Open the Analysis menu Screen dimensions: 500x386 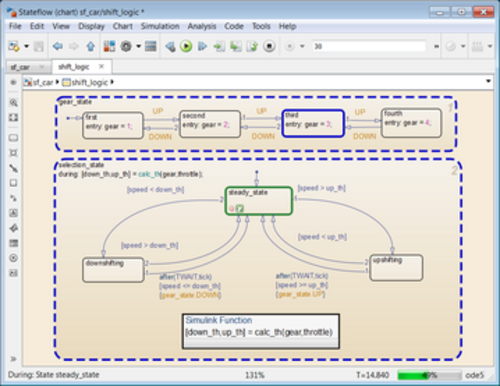coord(202,26)
